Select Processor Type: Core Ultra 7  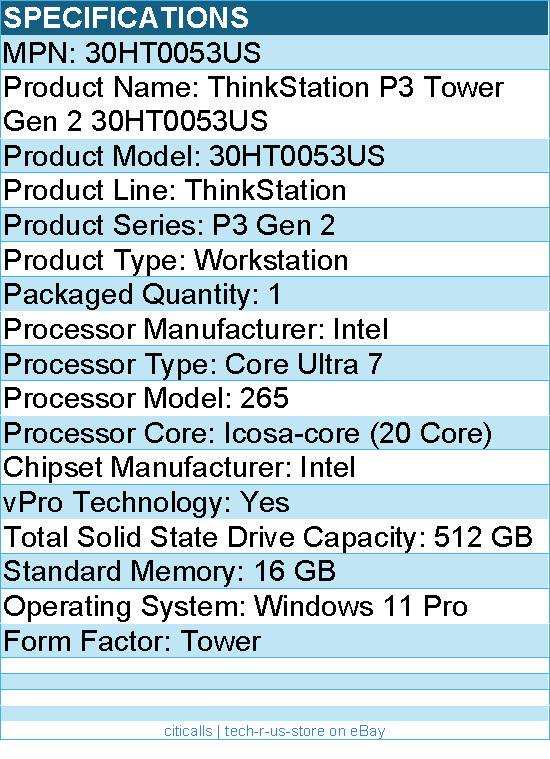pos(275,364)
